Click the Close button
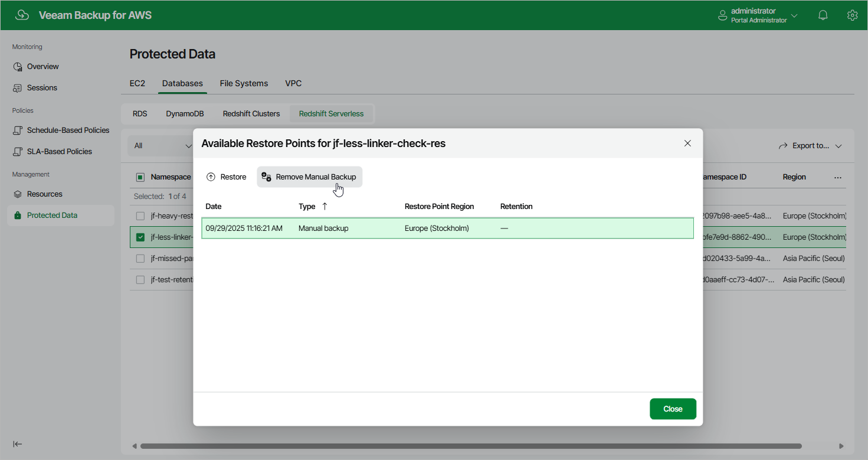Screen dimensions: 868x460 pyautogui.click(x=673, y=409)
